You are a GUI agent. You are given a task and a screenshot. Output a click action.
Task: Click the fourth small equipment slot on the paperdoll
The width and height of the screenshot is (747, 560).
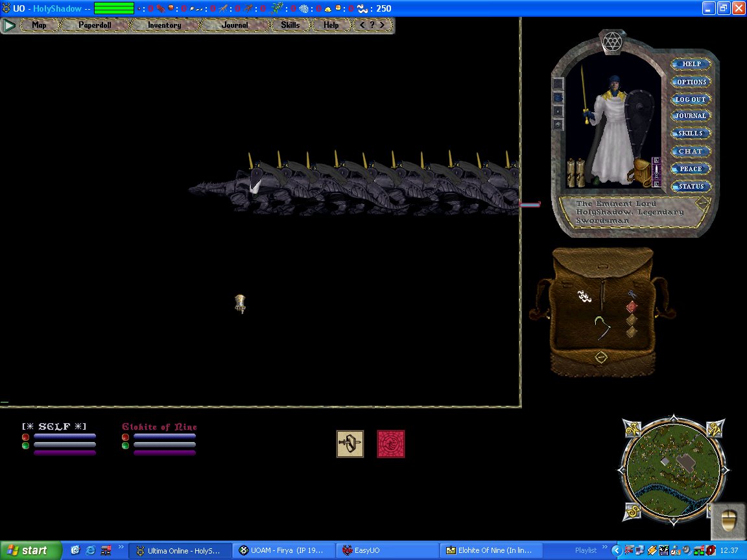[x=558, y=124]
